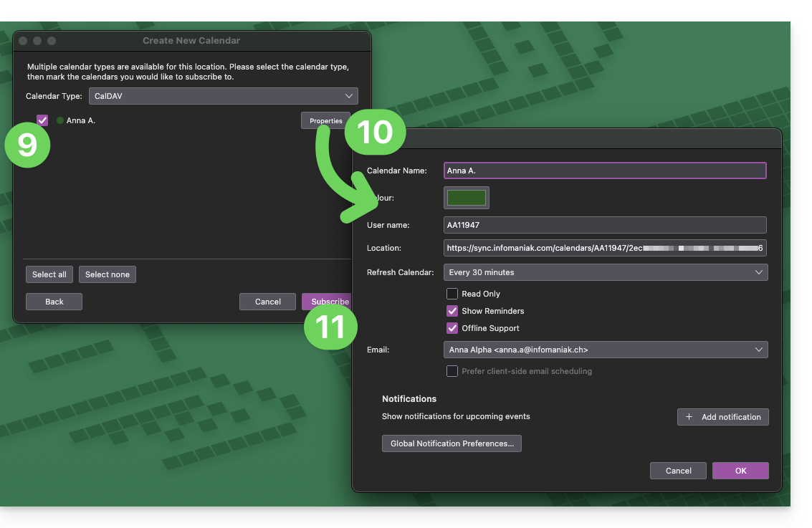
Task: Open the calendar colour swatch
Action: click(x=467, y=198)
